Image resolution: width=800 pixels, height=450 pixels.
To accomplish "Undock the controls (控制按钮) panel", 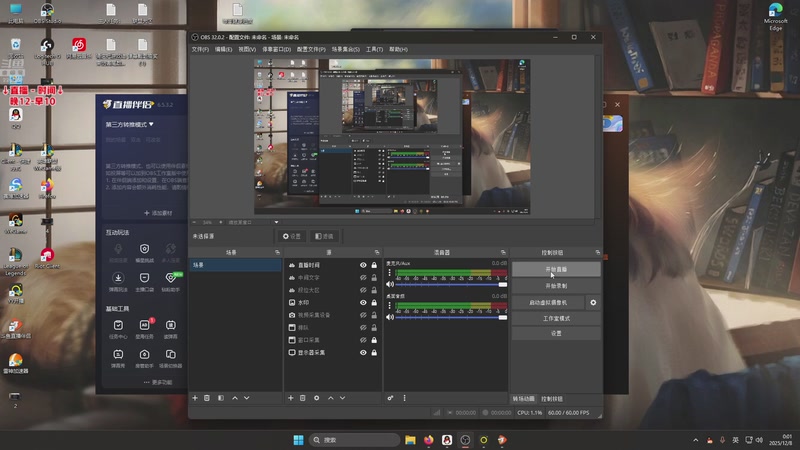I will pyautogui.click(x=597, y=253).
